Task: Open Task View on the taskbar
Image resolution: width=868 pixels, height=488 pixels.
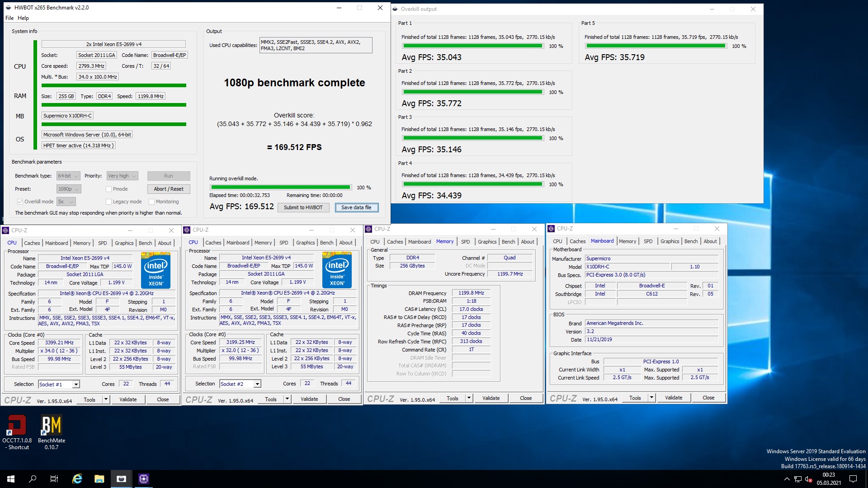Action: click(54, 479)
